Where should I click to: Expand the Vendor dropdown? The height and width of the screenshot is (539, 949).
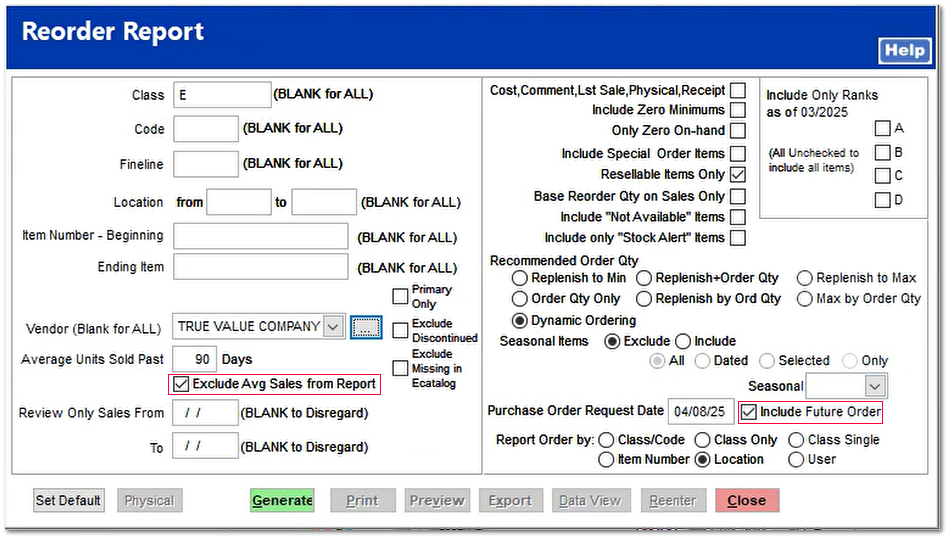pyautogui.click(x=333, y=327)
